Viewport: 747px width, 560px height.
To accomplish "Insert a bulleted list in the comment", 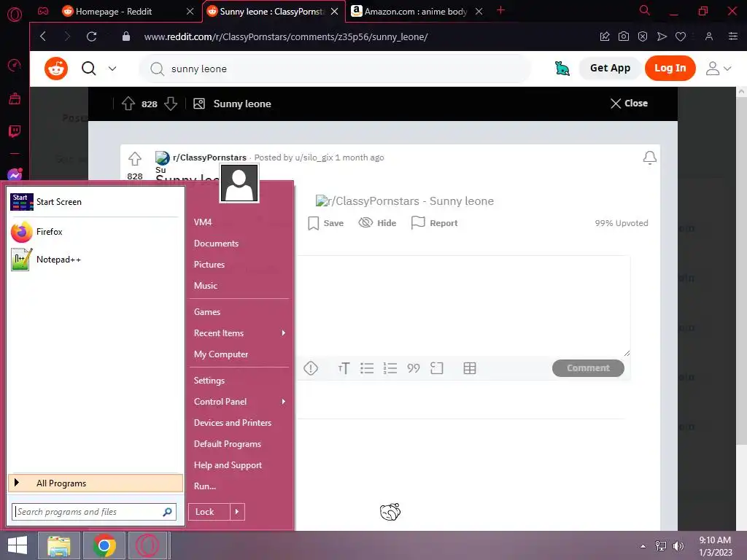I will (367, 368).
